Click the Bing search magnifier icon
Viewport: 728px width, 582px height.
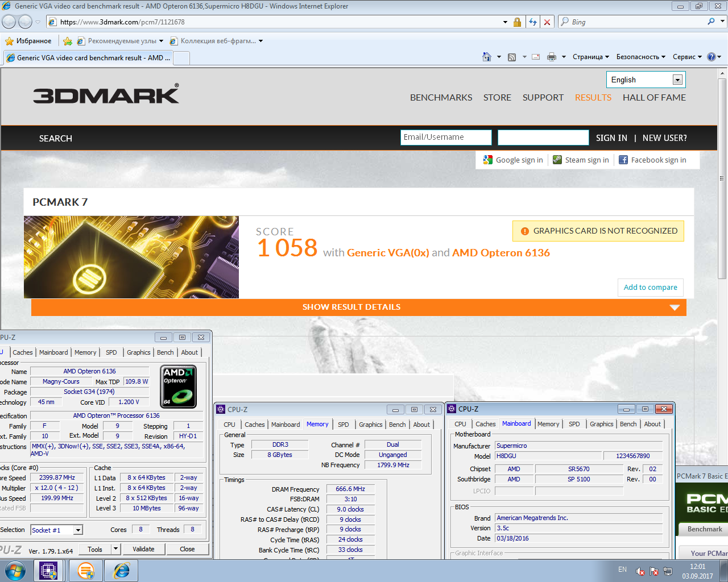pyautogui.click(x=711, y=22)
